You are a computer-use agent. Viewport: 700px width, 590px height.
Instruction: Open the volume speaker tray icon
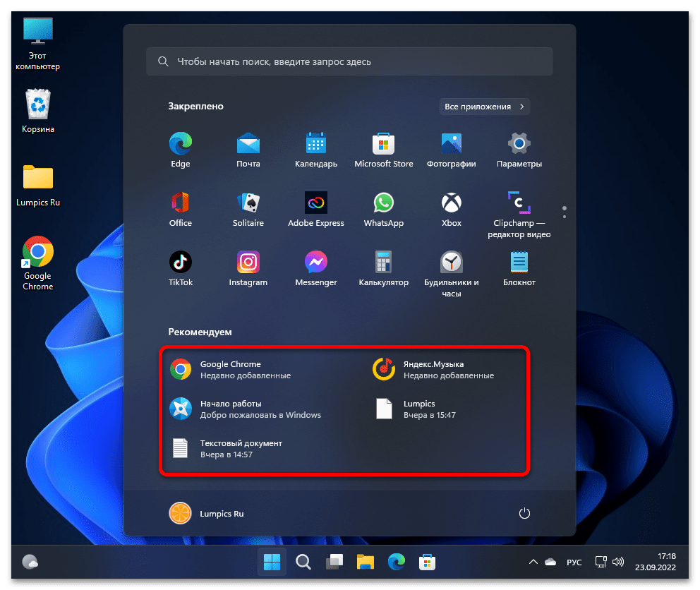tap(618, 562)
